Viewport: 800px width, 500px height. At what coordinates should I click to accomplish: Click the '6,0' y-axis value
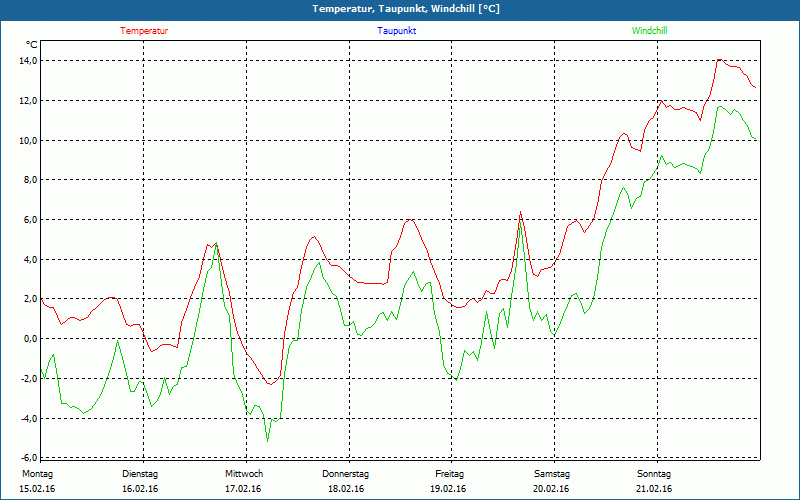point(31,219)
